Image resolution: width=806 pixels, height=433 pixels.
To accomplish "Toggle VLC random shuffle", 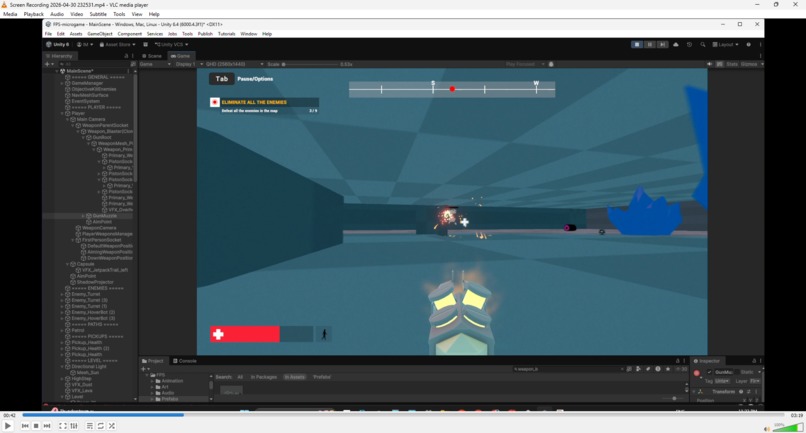I will [x=112, y=426].
